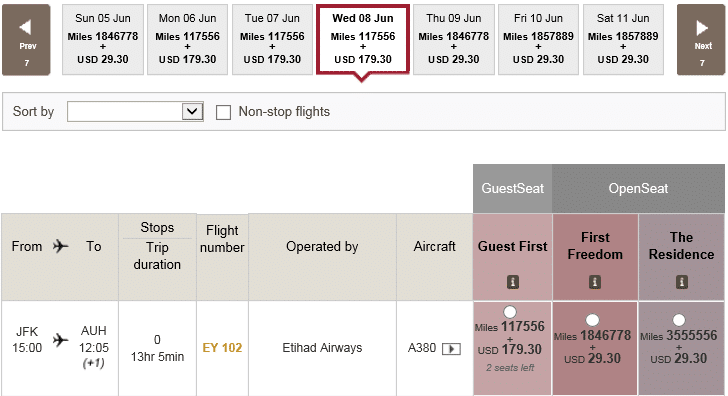Image resolution: width=728 pixels, height=396 pixels.
Task: Go to next 7 days arrow
Action: click(x=701, y=40)
